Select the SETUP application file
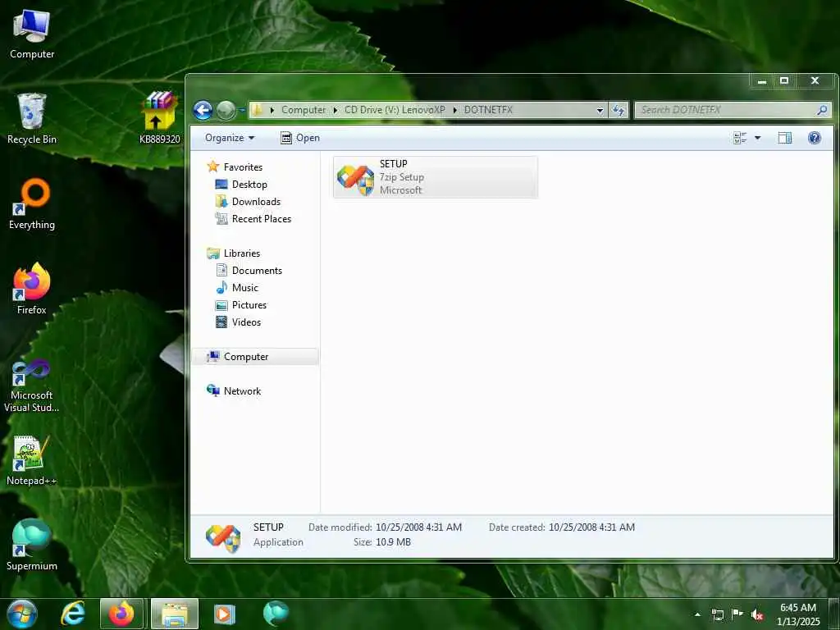This screenshot has width=840, height=630. (435, 177)
